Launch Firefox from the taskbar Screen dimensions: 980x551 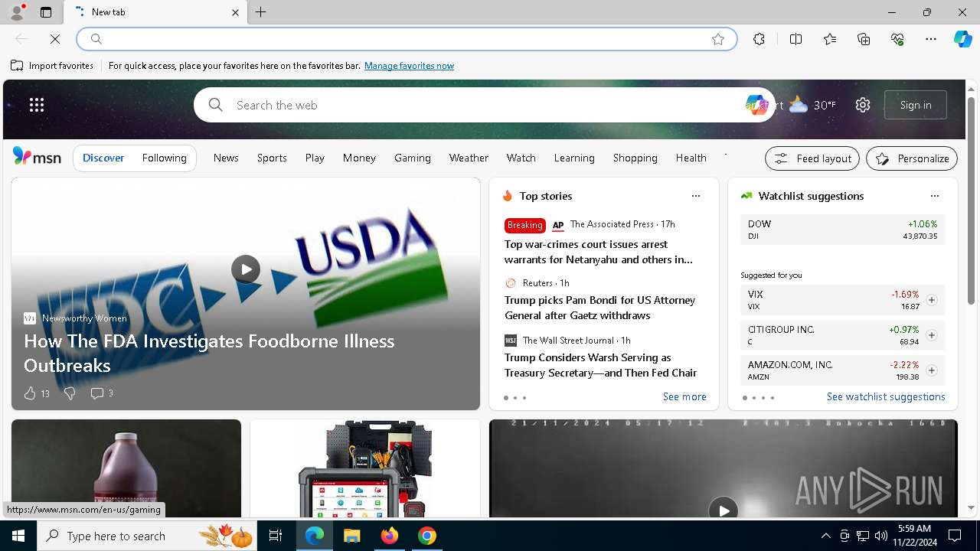[x=390, y=536]
